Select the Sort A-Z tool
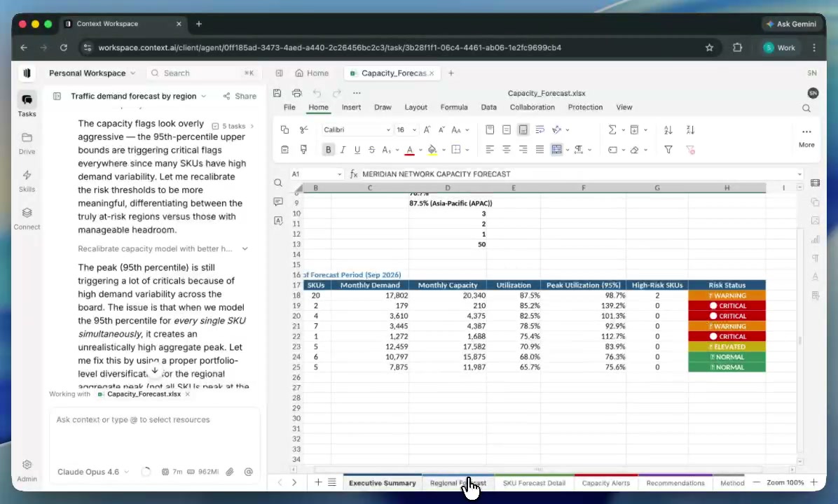 (668, 129)
